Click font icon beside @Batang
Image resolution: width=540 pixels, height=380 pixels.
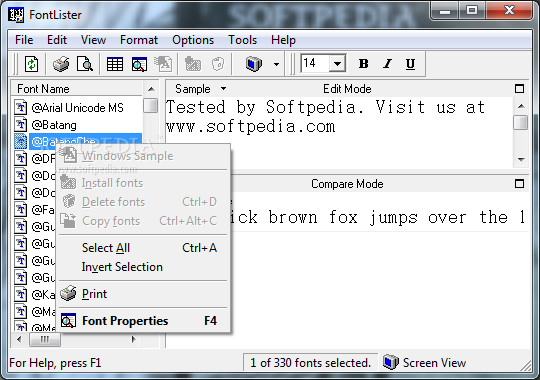[21, 124]
